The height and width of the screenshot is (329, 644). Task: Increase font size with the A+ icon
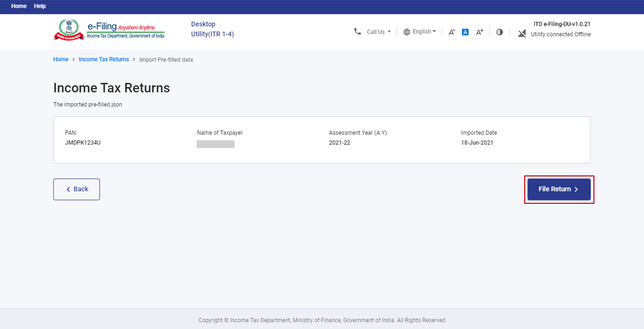point(479,32)
